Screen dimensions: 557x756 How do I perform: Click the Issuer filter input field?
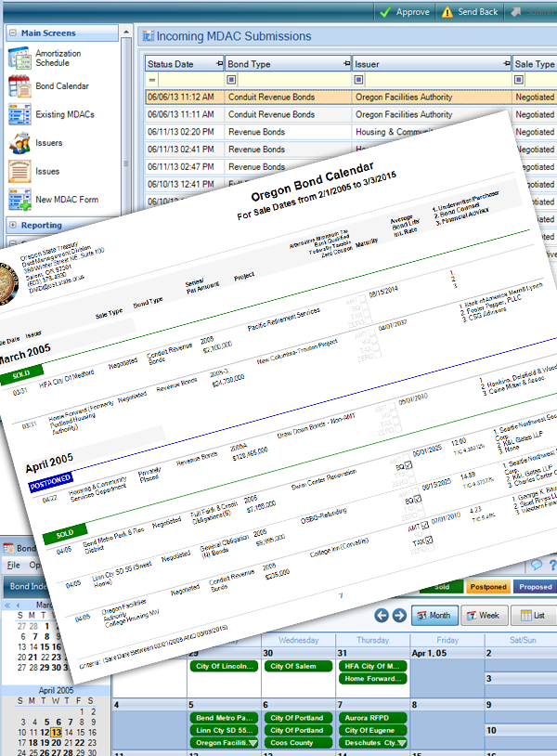point(437,80)
